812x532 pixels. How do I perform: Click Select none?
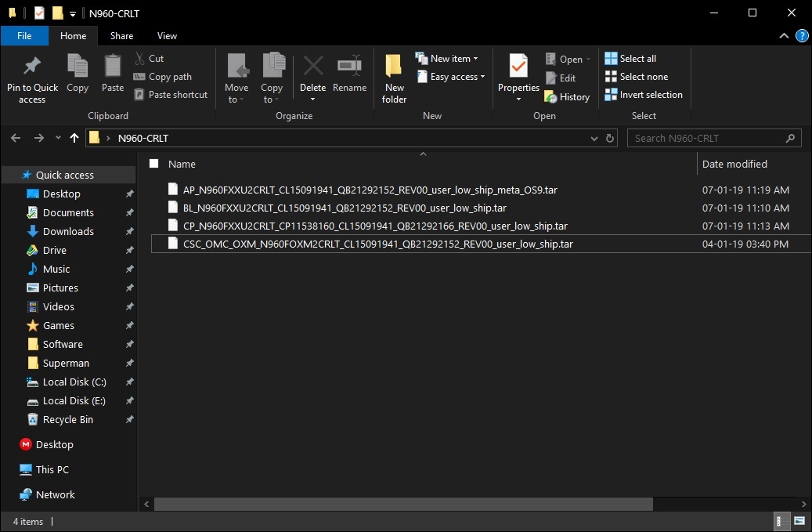(x=637, y=77)
